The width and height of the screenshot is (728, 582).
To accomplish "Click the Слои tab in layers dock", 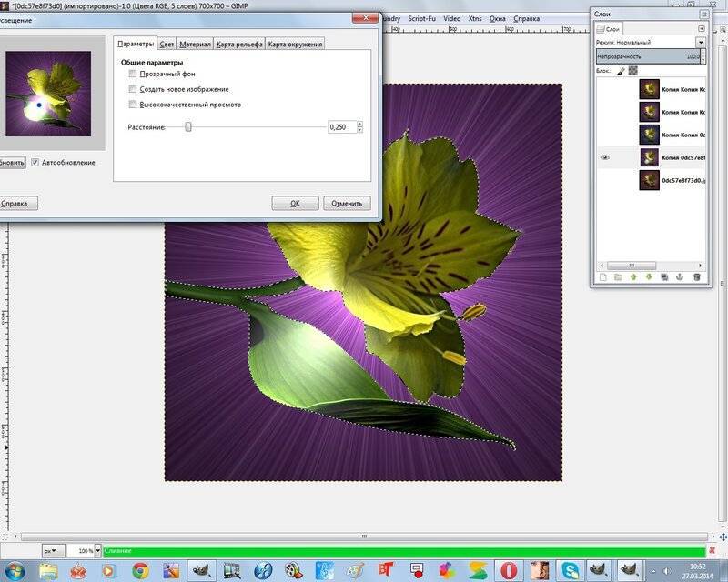I will coord(609,29).
